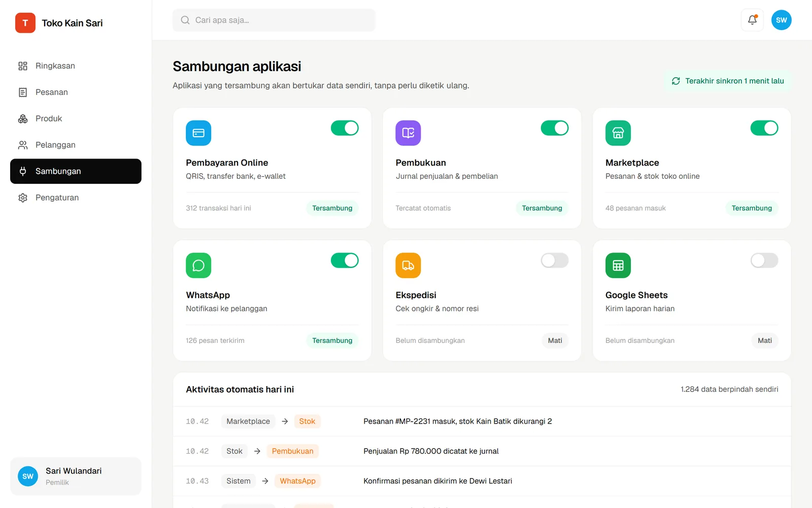Turn on the Google Sheets toggle
This screenshot has height=508, width=812.
764,260
